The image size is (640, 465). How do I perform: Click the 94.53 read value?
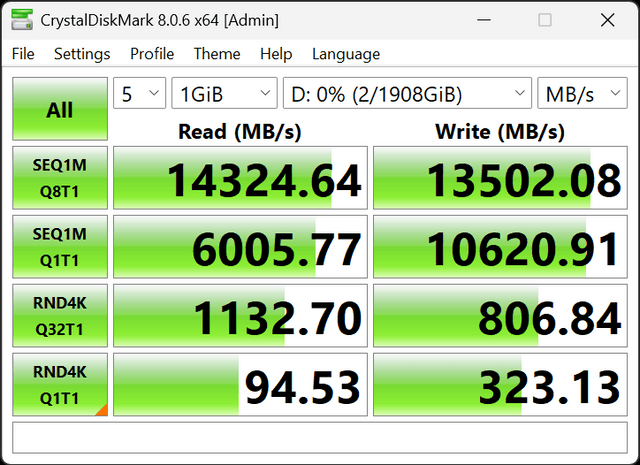240,385
